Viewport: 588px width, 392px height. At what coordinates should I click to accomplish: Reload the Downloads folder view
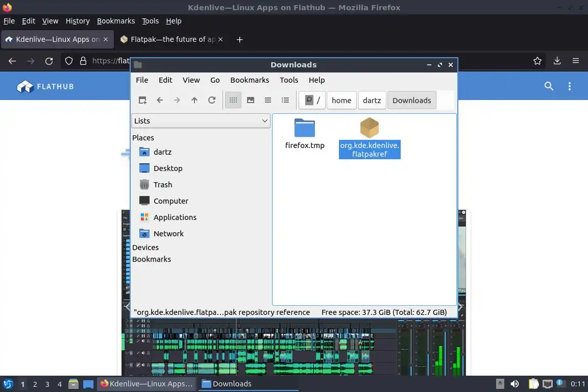tap(212, 100)
